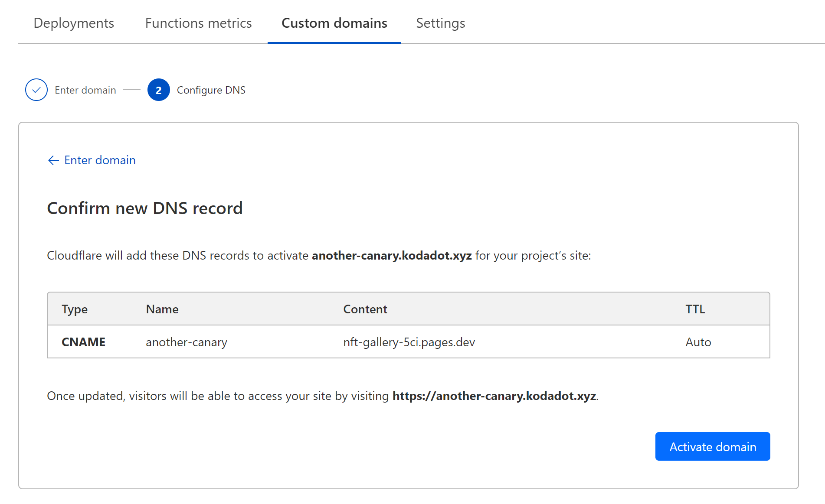This screenshot has width=825, height=504.
Task: Click nft-gallery-5ci.pages.dev content cell
Action: point(409,342)
